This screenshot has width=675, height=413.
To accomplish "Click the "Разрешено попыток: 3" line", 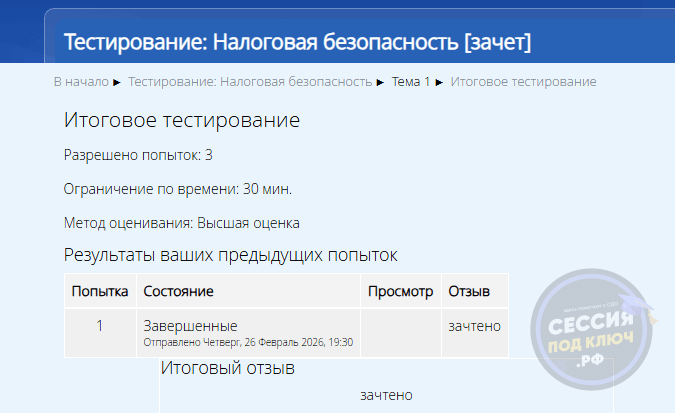I will pyautogui.click(x=138, y=155).
